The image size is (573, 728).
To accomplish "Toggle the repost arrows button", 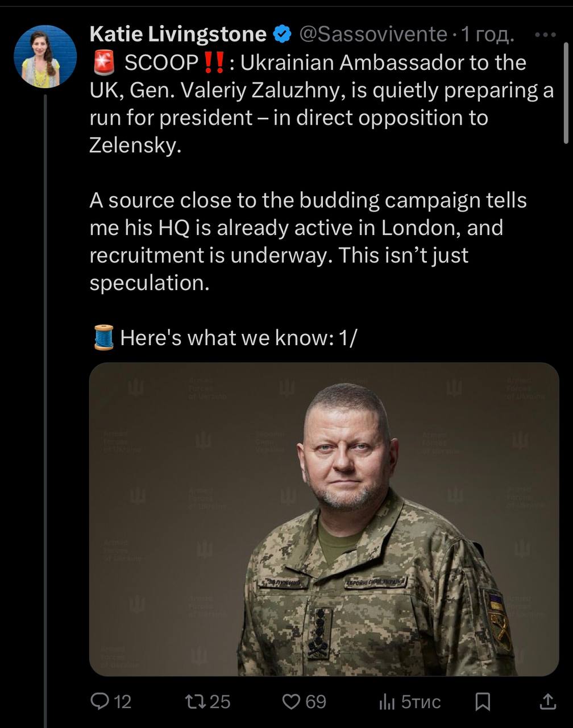I will tap(195, 701).
